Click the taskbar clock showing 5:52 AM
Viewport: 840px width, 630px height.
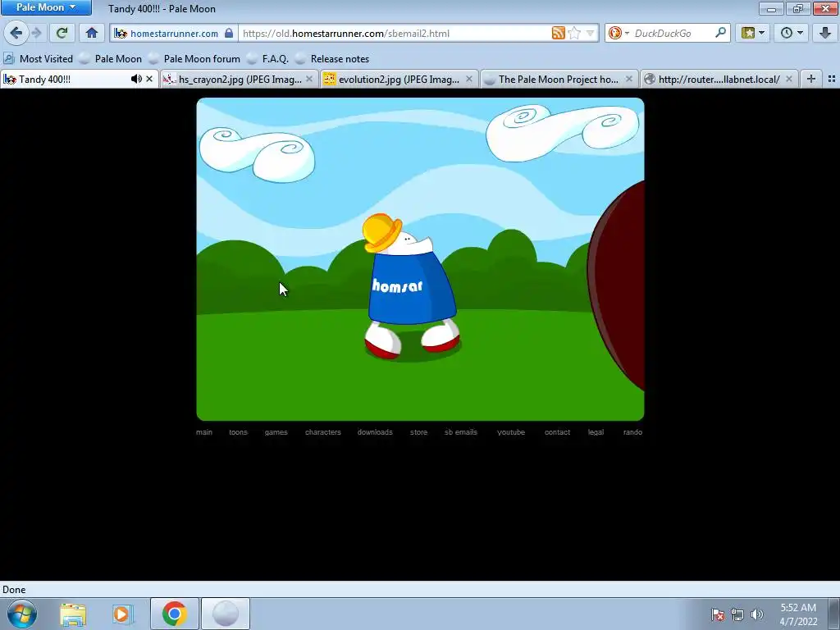click(798, 614)
